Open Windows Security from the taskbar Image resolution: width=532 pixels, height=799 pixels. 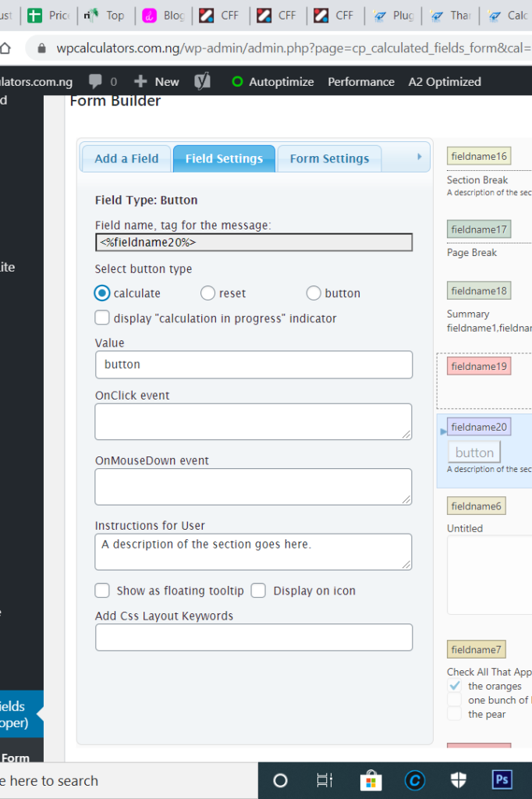tap(459, 779)
